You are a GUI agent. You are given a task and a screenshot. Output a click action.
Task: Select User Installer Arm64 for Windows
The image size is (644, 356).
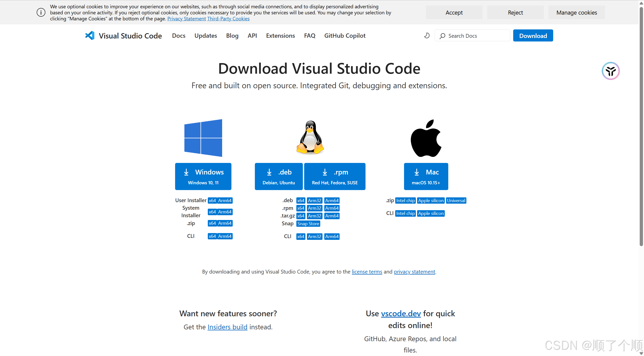[x=225, y=200]
